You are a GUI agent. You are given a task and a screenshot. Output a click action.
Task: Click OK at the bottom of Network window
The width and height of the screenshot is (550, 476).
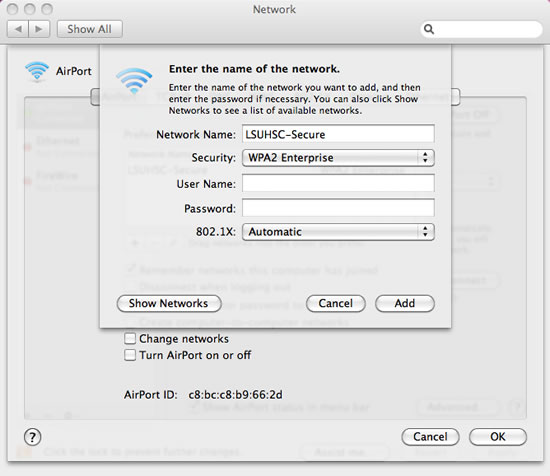pos(498,437)
